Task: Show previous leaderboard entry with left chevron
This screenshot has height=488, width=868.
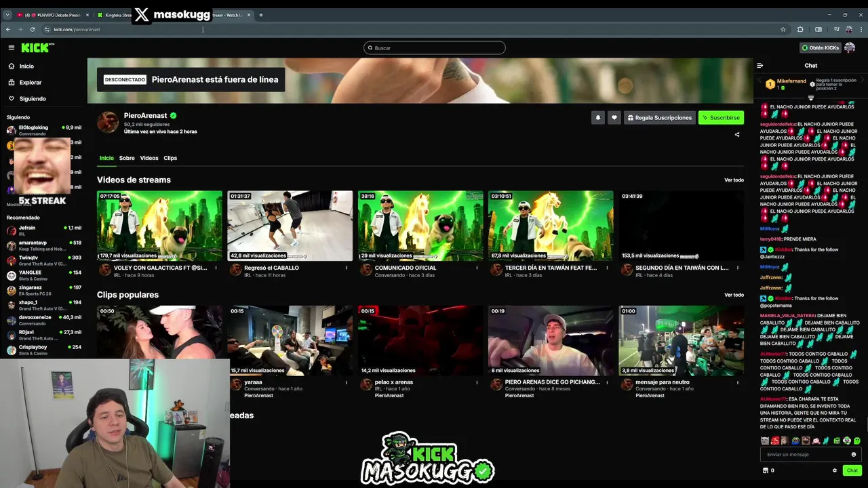Action: [759, 79]
